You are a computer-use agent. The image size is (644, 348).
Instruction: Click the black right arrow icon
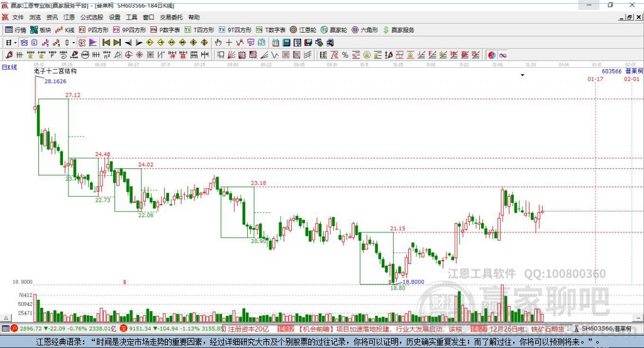[139, 43]
